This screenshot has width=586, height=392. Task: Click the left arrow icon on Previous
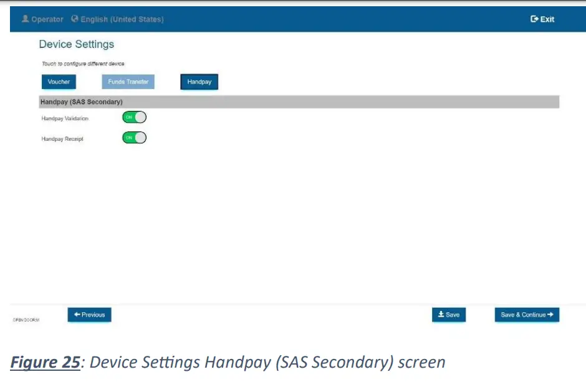[x=77, y=315]
